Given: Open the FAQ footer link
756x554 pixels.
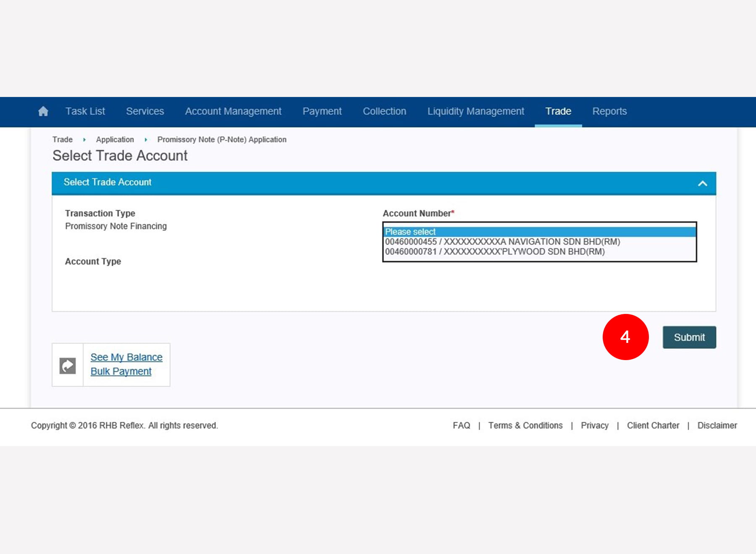Looking at the screenshot, I should [461, 426].
